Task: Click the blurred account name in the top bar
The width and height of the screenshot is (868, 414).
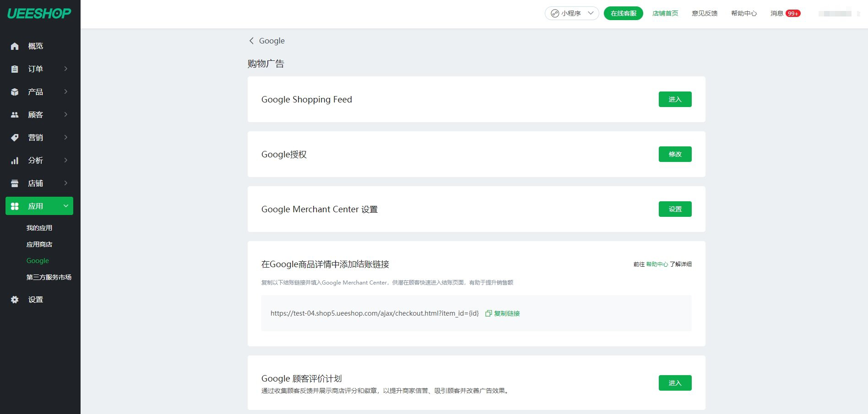Action: pos(835,14)
